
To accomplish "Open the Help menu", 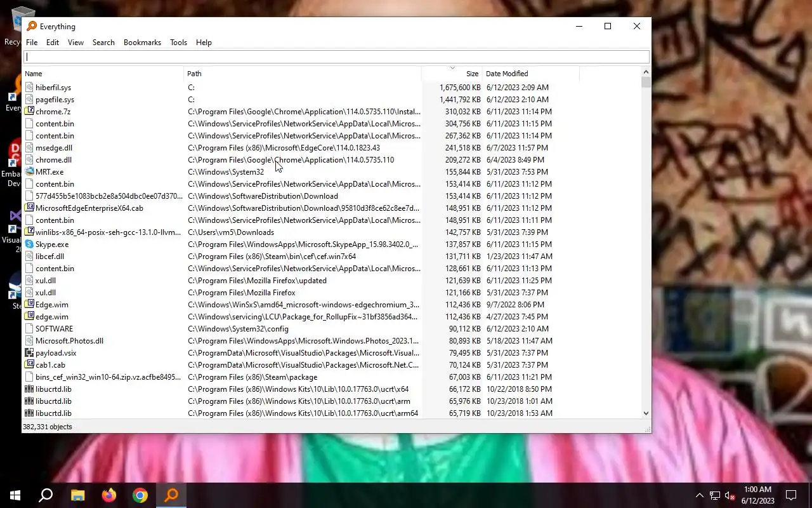I will [x=204, y=43].
